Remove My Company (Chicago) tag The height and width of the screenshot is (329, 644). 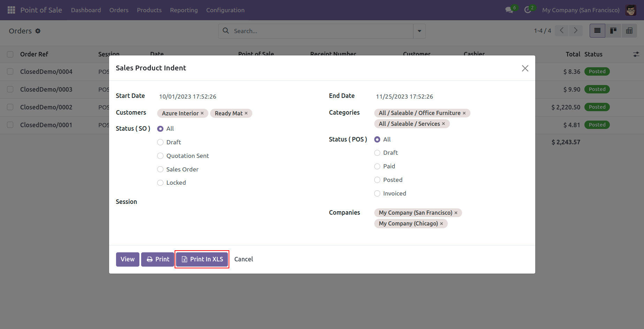[442, 224]
